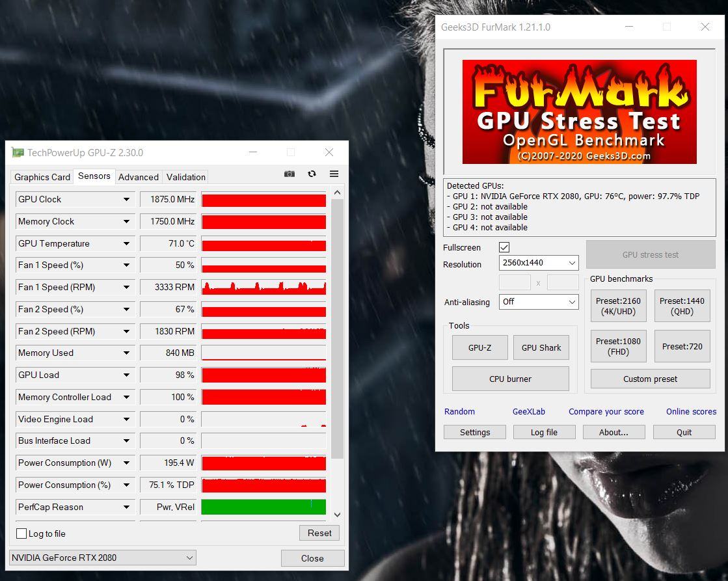The height and width of the screenshot is (581, 728).
Task: Open GPU-Z hamburger menu icon
Action: [334, 174]
